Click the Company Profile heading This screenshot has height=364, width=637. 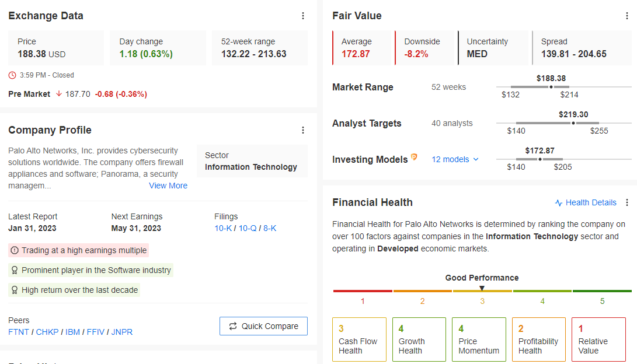click(x=50, y=130)
